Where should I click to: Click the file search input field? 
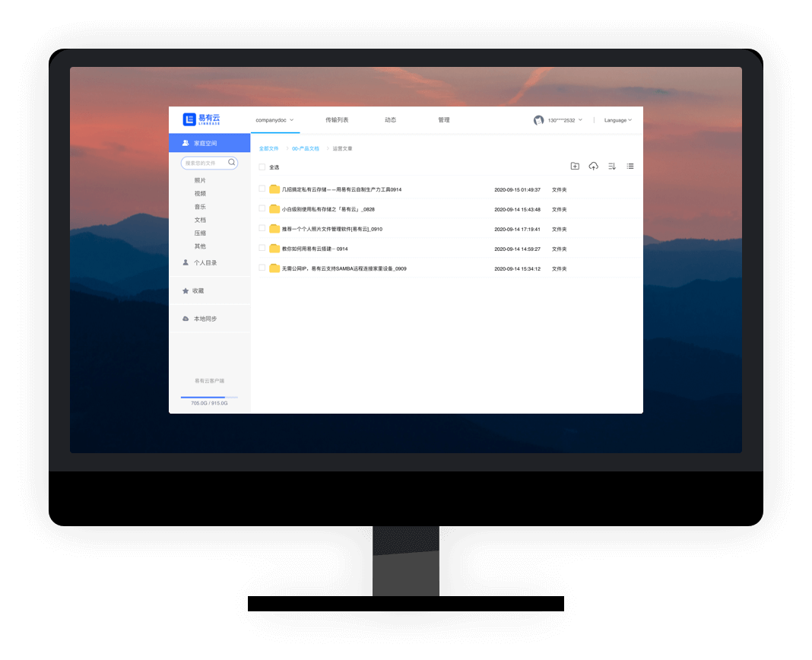coord(204,163)
